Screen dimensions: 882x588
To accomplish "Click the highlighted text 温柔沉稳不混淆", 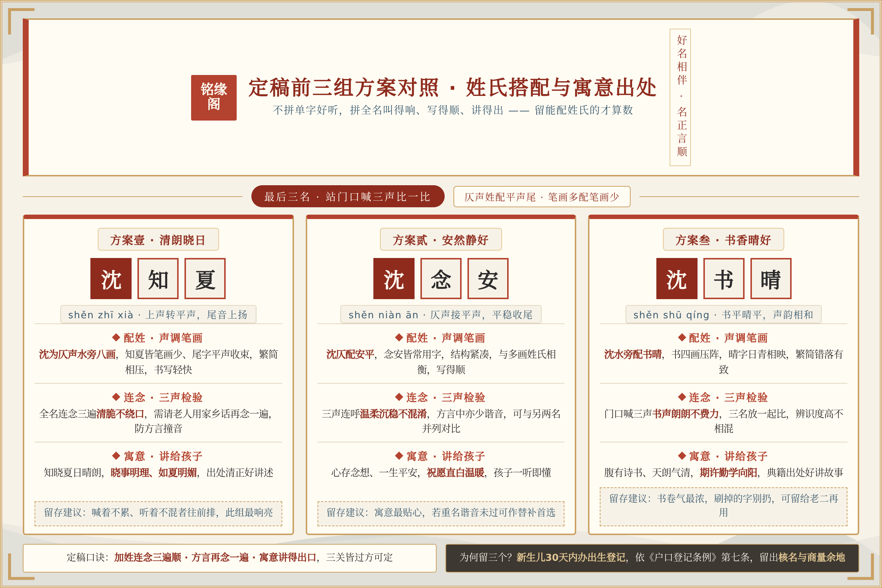I will click(393, 414).
